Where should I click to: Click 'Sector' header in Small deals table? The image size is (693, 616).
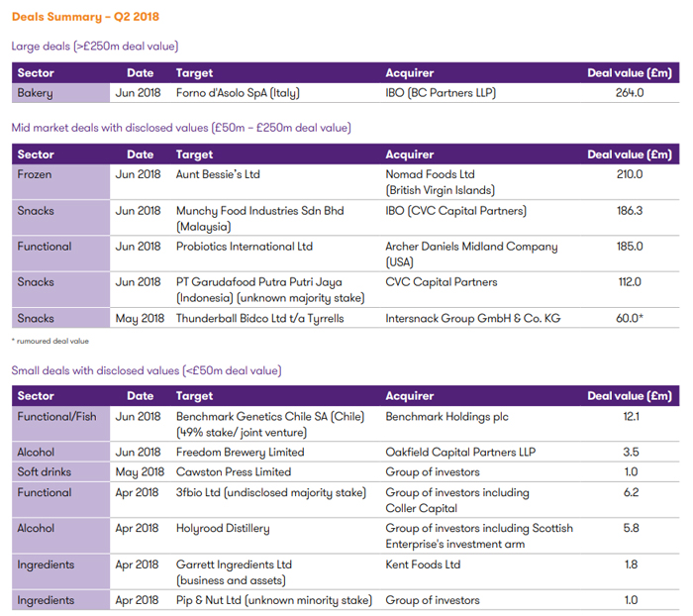36,396
